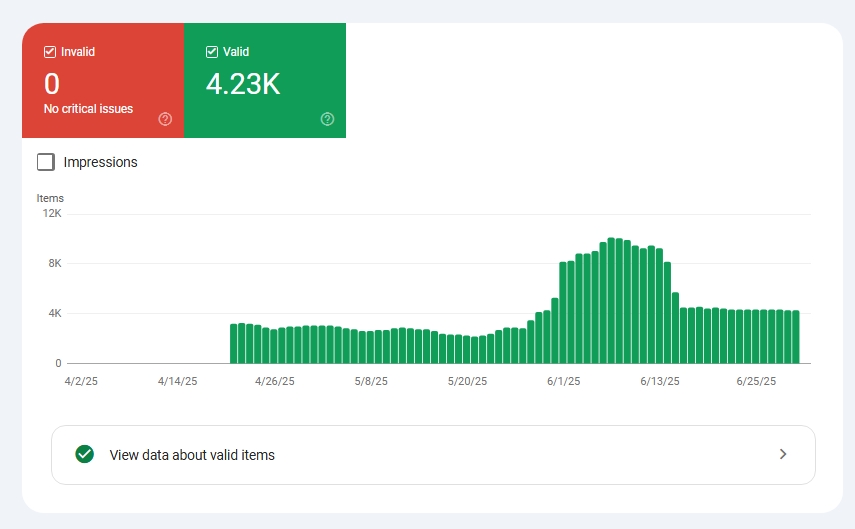Enable the Impressions checkbox

pyautogui.click(x=46, y=162)
